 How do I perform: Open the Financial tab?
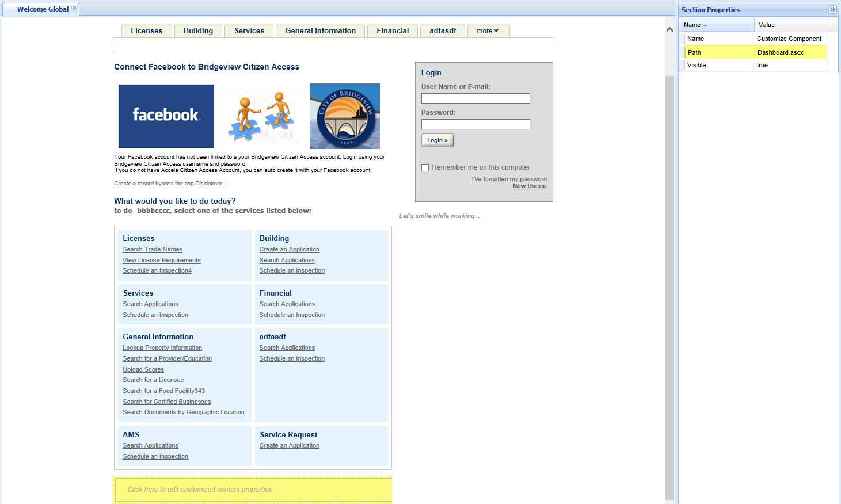tap(393, 31)
